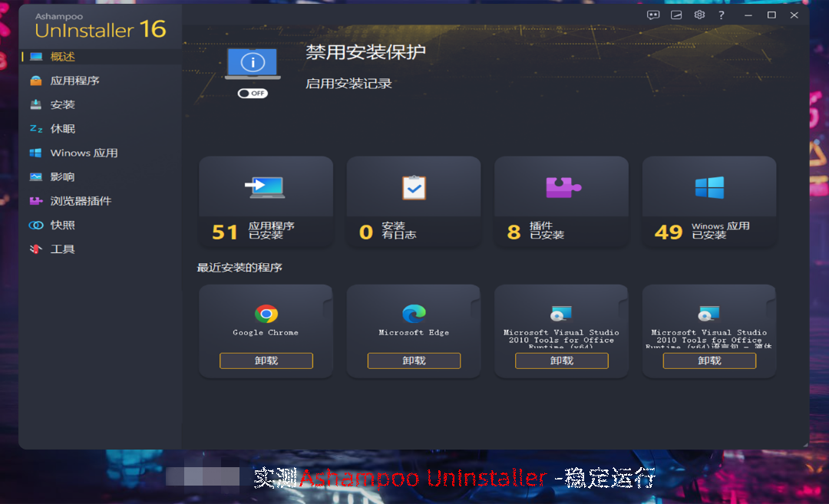Open settings gear in title bar
829x504 pixels.
click(x=699, y=15)
